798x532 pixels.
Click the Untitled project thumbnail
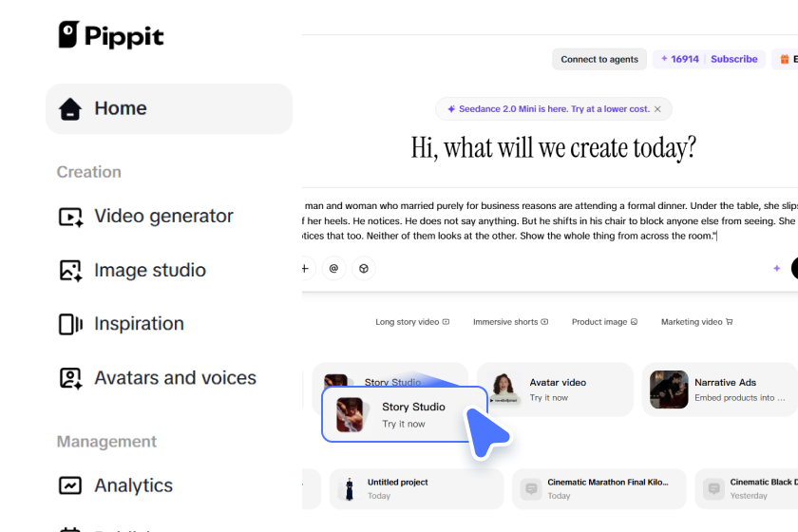(x=350, y=489)
